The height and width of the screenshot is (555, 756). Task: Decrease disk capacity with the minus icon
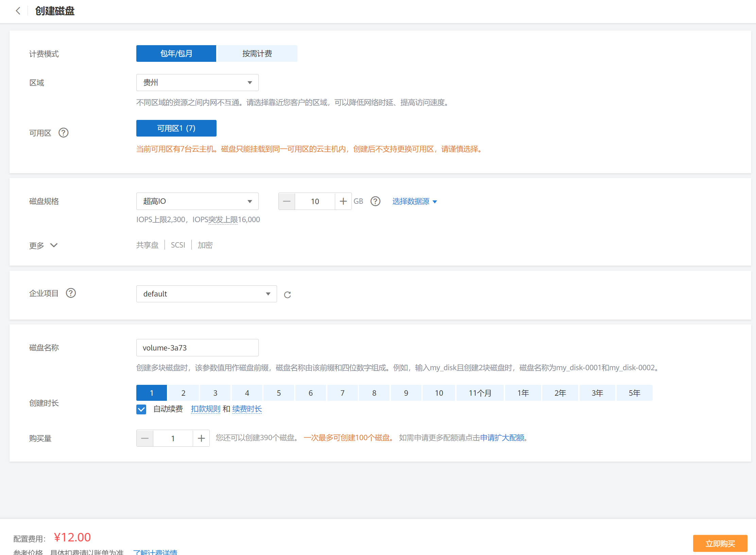[287, 201]
